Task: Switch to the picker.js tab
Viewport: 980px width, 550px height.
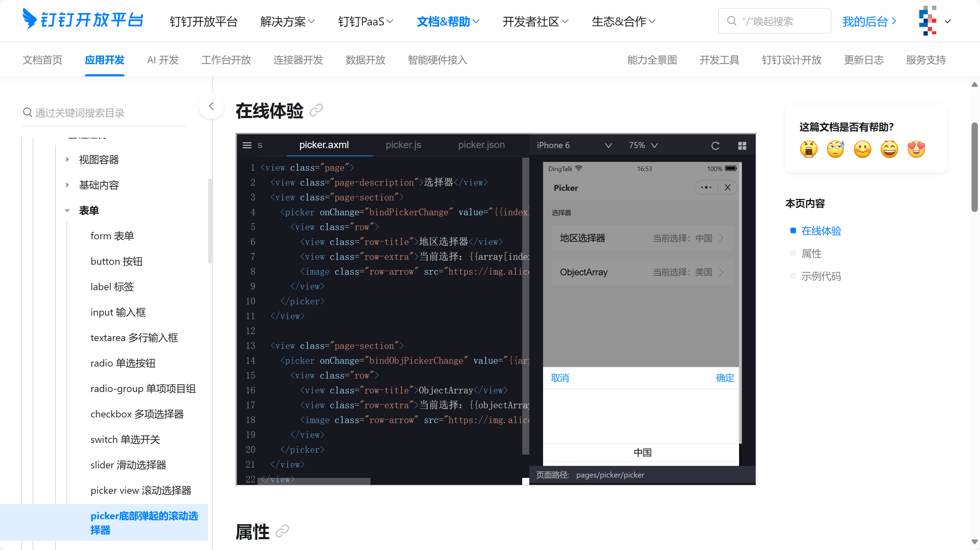Action: (403, 145)
